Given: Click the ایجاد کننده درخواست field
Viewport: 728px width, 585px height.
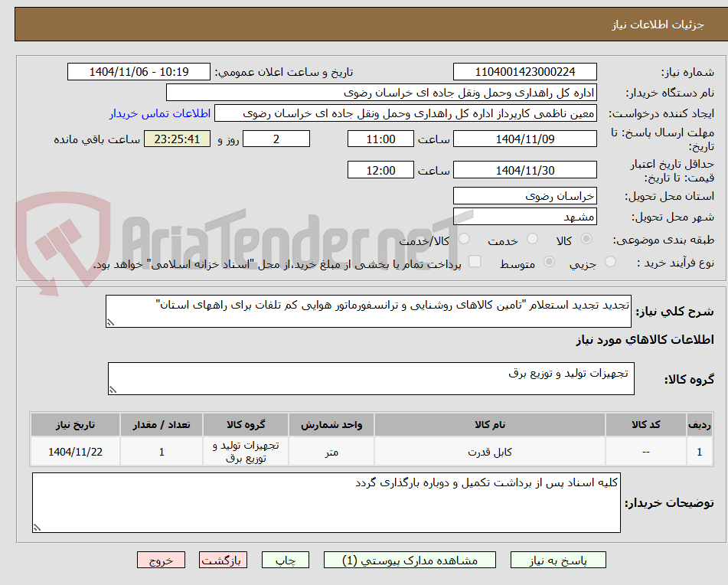Looking at the screenshot, I should coord(405,113).
